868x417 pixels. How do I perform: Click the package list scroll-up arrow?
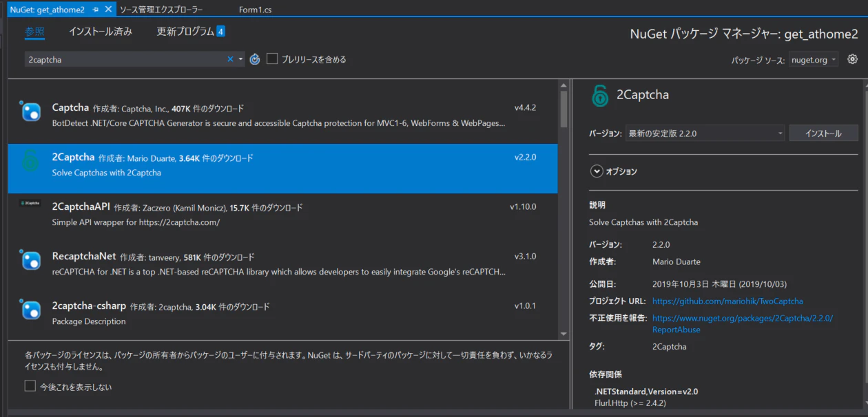coord(564,85)
